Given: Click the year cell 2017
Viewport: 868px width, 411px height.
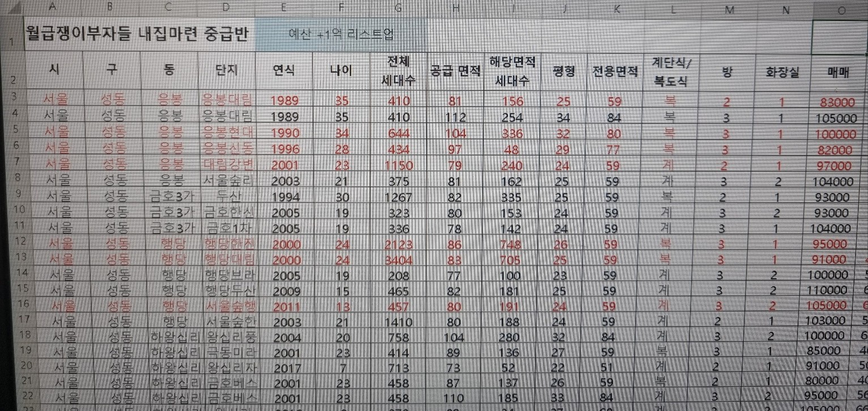Looking at the screenshot, I should click(288, 368).
